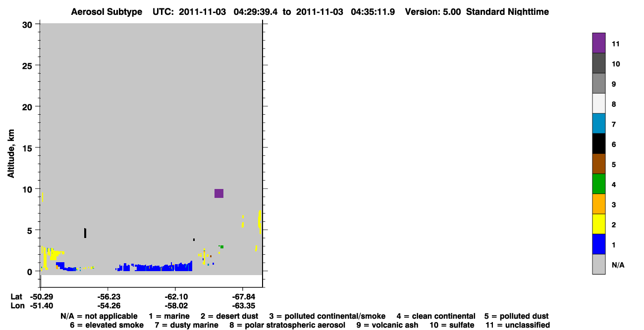644x330 pixels.
Task: Click the light gray N/A swatch
Action: pos(598,264)
